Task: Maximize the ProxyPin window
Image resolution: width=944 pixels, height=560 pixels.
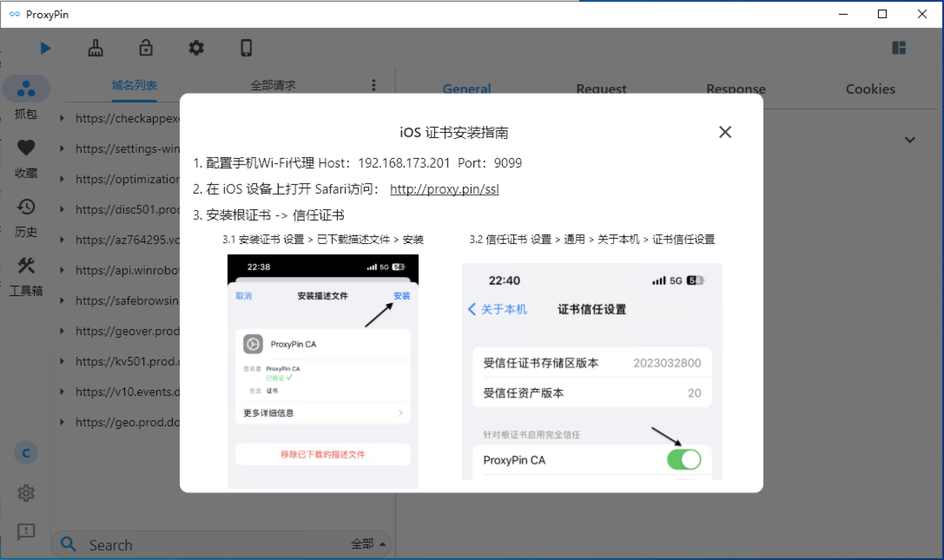Action: coord(882,14)
